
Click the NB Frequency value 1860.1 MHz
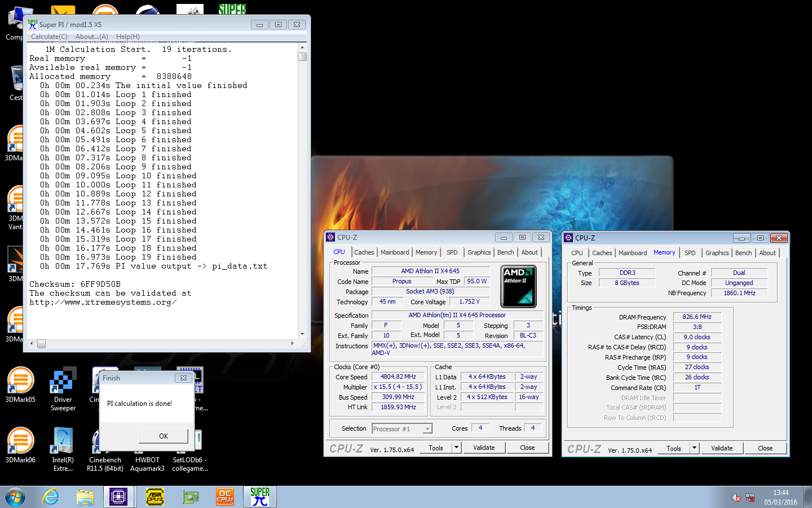pos(739,293)
